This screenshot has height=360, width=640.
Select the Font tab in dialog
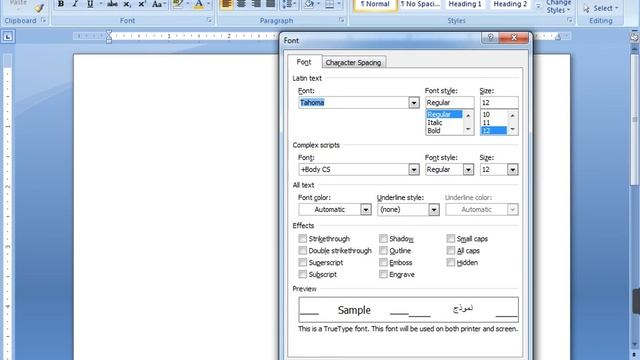tap(304, 62)
